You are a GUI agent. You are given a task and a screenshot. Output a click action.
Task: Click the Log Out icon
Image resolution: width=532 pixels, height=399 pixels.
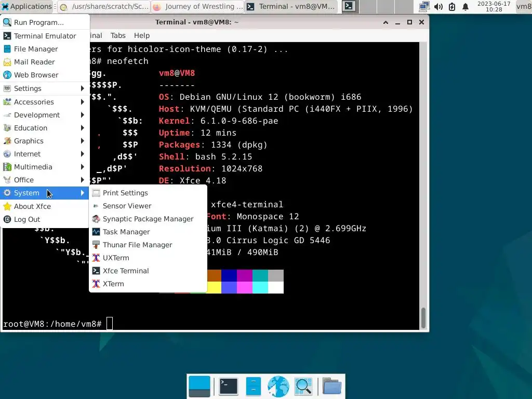point(7,219)
